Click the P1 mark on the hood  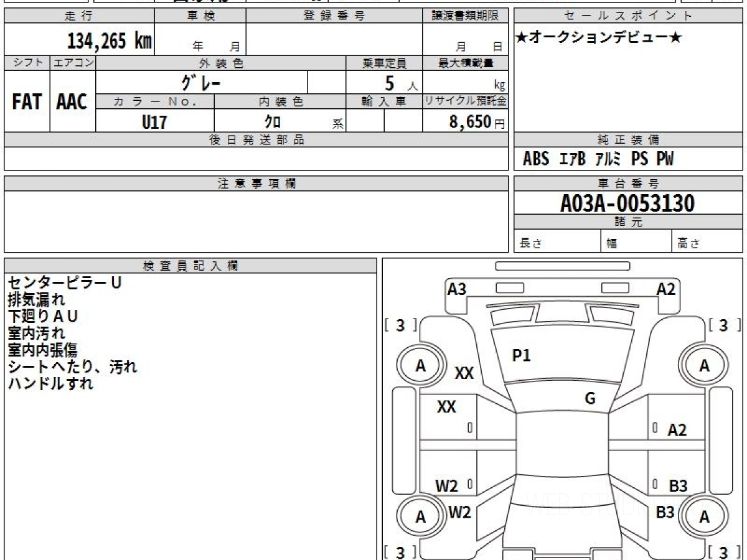pyautogui.click(x=521, y=355)
